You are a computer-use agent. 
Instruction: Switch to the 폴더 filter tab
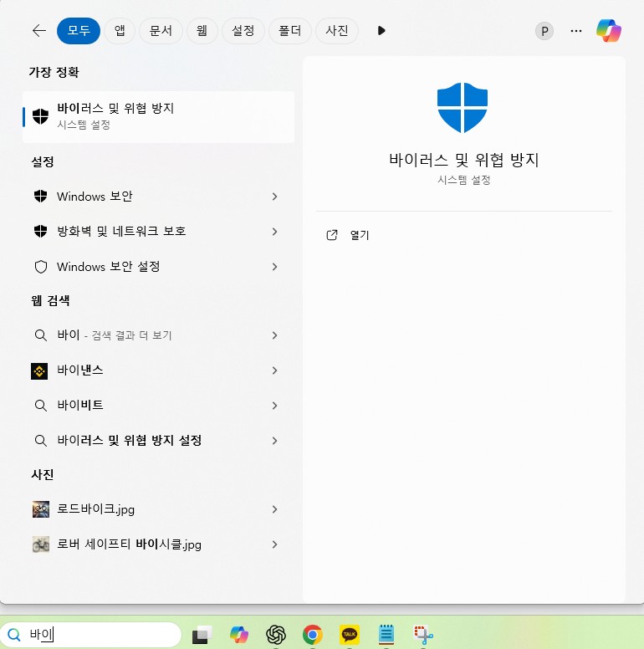coord(289,31)
